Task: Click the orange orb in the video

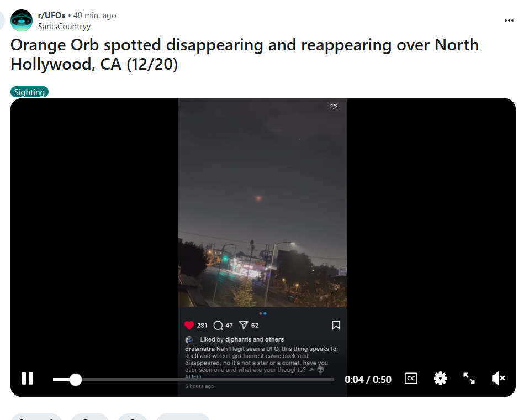Action: 258,198
